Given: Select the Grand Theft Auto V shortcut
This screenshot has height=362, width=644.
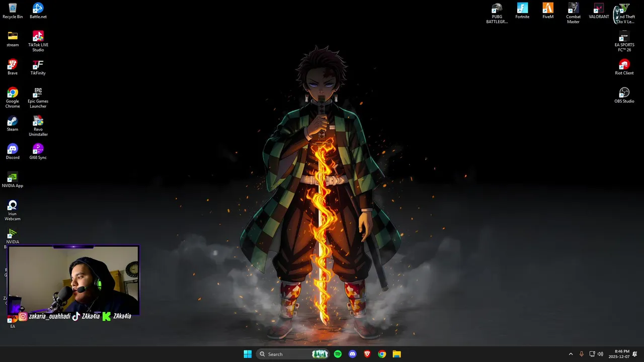Looking at the screenshot, I should pyautogui.click(x=624, y=13).
